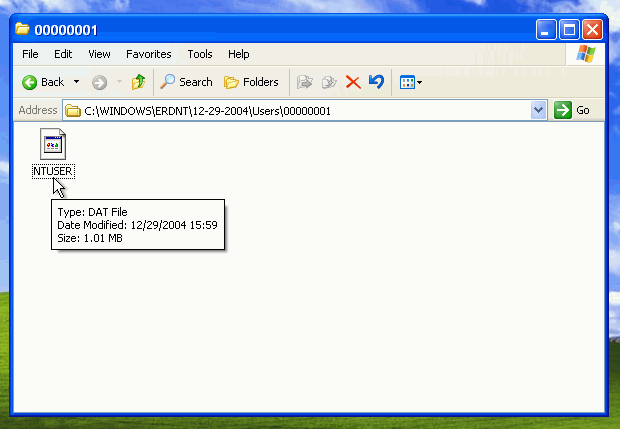Click the greyed Forward arrow button

coord(99,83)
